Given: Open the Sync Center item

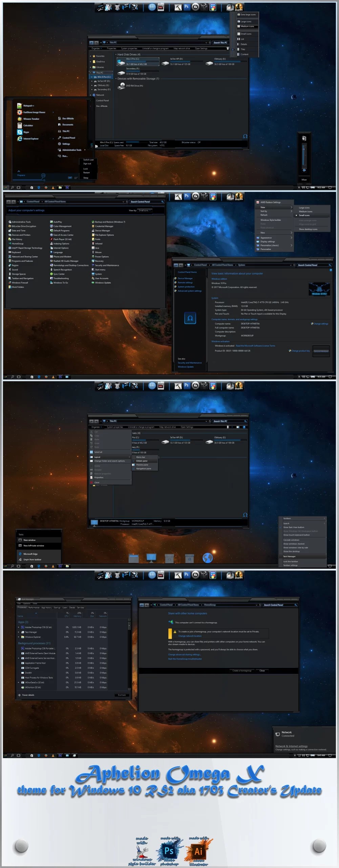Looking at the screenshot, I should [57, 274].
